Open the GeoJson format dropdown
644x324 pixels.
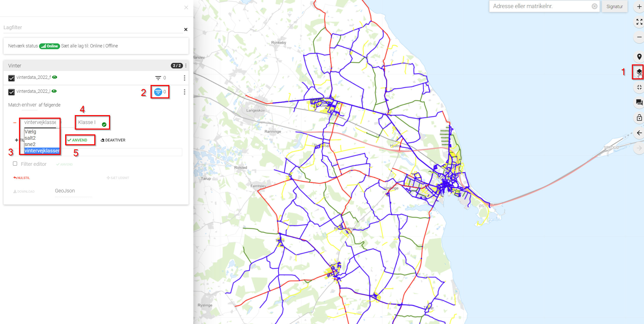click(x=73, y=191)
